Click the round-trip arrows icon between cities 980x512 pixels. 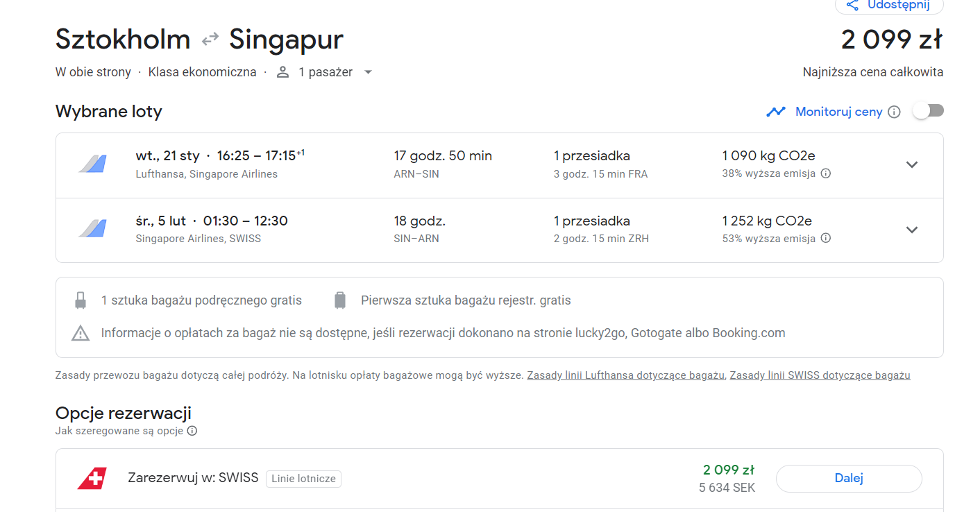(210, 40)
